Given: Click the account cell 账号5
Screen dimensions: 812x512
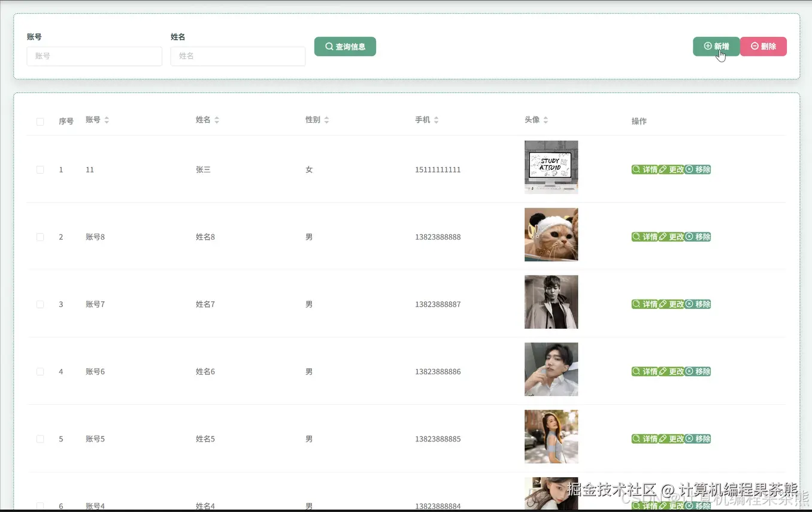Looking at the screenshot, I should pyautogui.click(x=95, y=439).
